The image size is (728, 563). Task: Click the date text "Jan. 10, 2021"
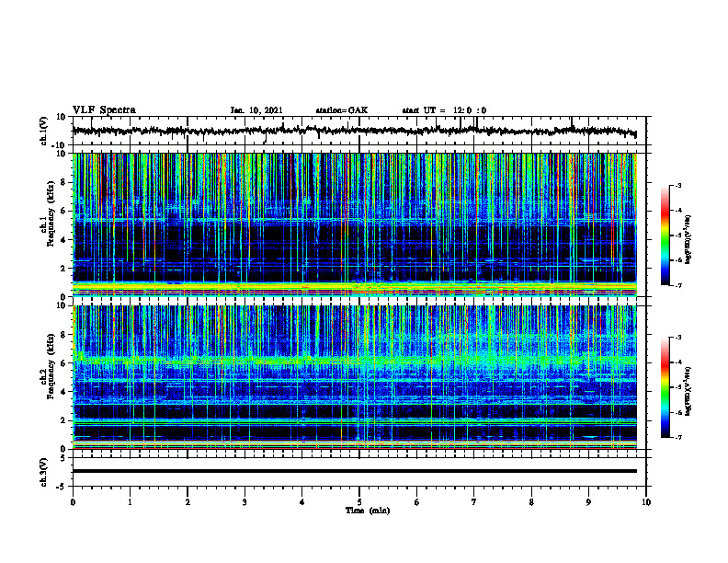coord(256,110)
